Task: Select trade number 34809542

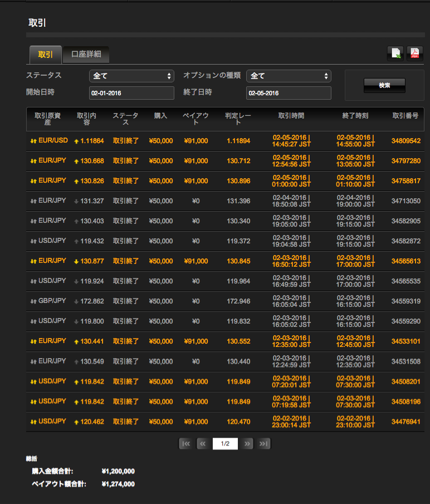Action: pos(406,141)
